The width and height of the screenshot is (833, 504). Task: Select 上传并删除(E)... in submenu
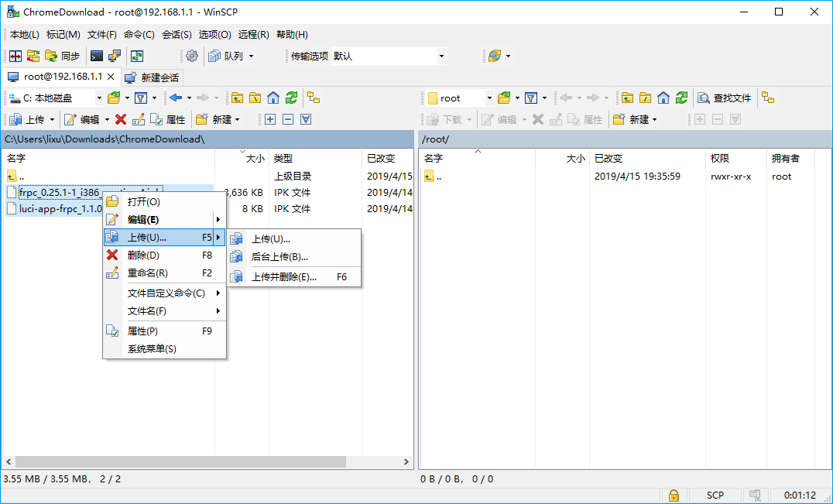[294, 277]
